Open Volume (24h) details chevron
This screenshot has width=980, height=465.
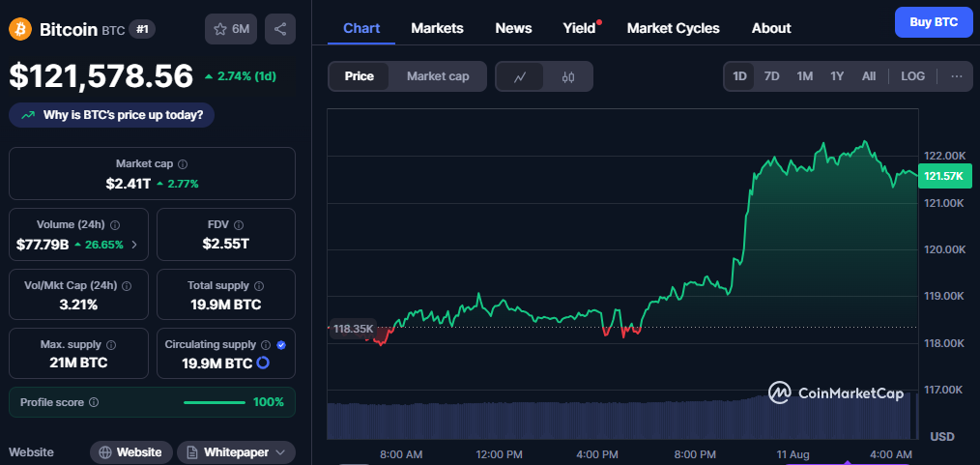(134, 245)
